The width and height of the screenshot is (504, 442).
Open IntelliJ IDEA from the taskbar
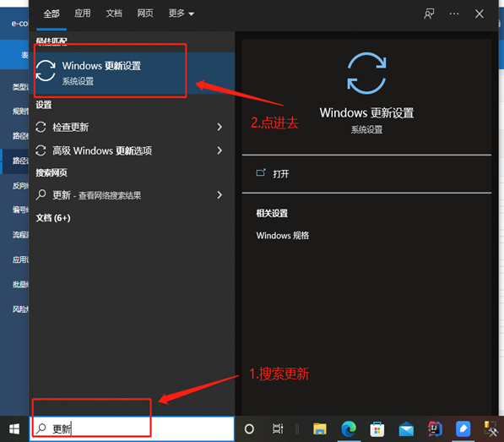click(x=435, y=429)
